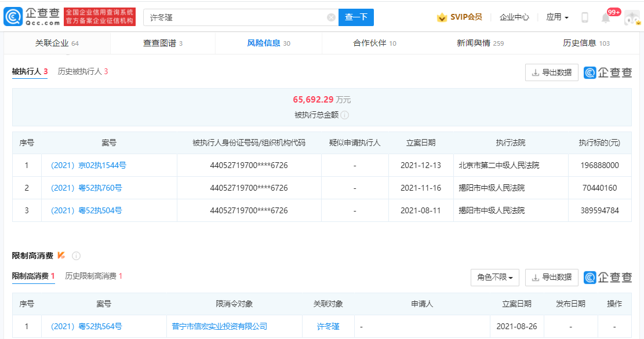Select filing date 2021-08-11
The height and width of the screenshot is (339, 644).
421,210
